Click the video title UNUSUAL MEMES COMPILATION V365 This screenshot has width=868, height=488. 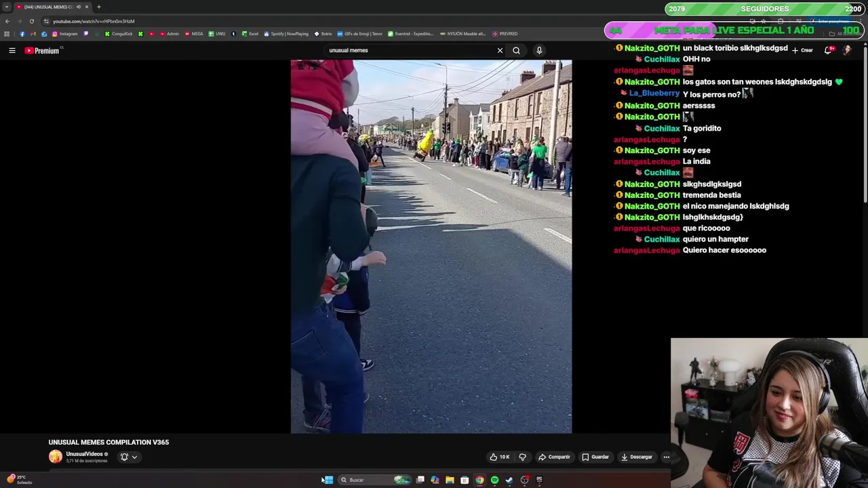pos(108,442)
